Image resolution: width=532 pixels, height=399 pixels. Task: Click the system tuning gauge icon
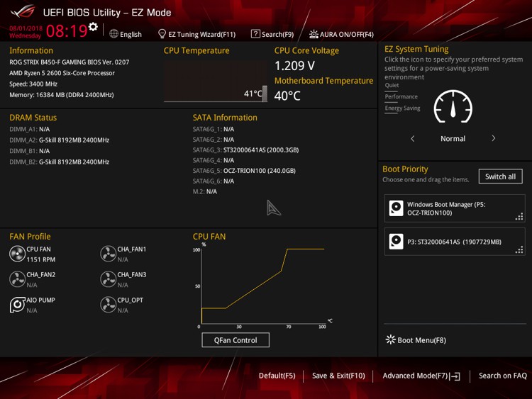(453, 106)
